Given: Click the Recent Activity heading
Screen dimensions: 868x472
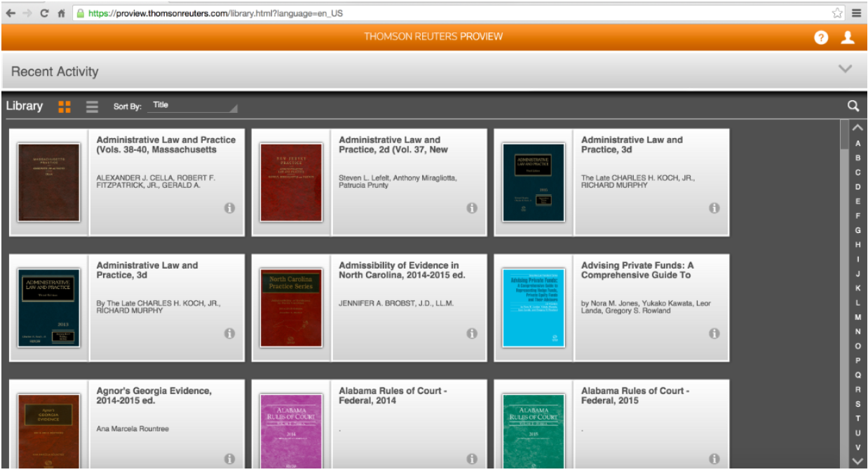Looking at the screenshot, I should click(55, 72).
